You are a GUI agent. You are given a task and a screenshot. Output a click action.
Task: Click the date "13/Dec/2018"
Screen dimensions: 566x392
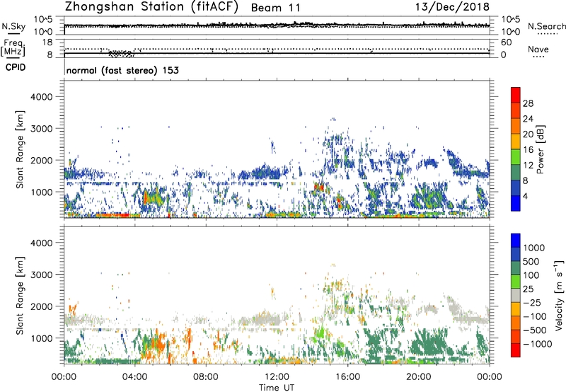[x=452, y=7]
